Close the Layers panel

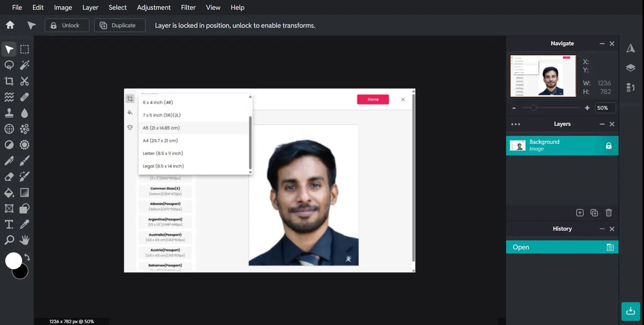tap(612, 124)
